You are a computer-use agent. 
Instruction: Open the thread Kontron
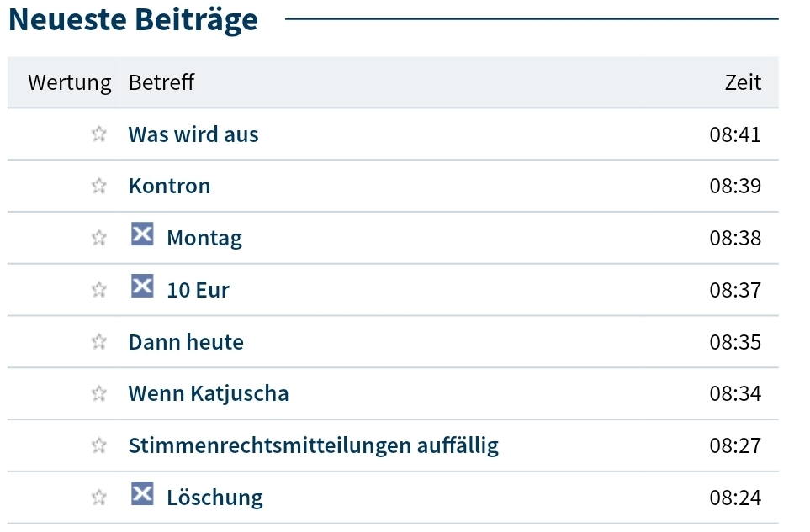[x=169, y=186]
